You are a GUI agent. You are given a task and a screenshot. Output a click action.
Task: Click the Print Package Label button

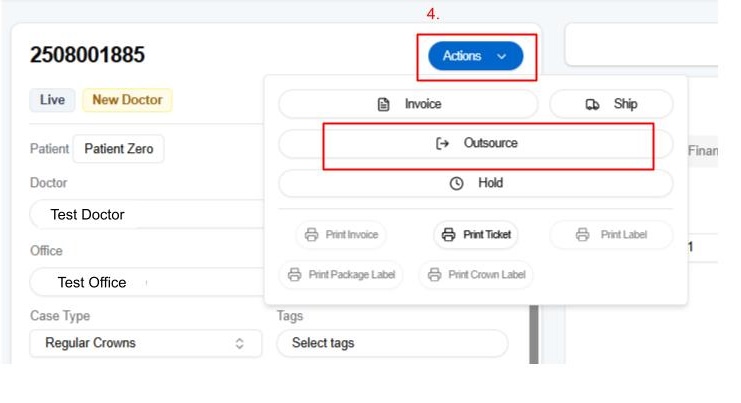(x=341, y=274)
